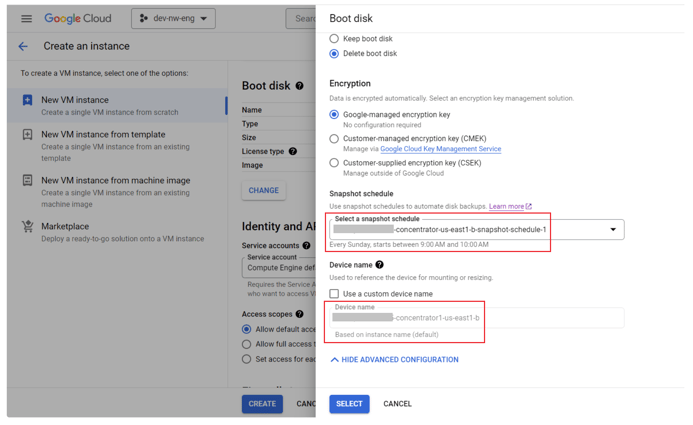Open Google Cloud Key Management Service link
Image resolution: width=693 pixels, height=425 pixels.
tap(440, 149)
